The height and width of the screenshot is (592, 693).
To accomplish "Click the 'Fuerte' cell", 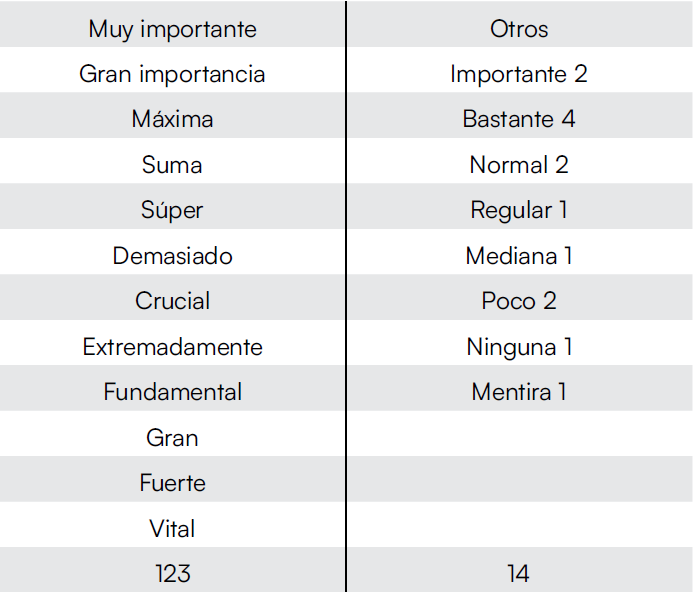I will 172,483.
